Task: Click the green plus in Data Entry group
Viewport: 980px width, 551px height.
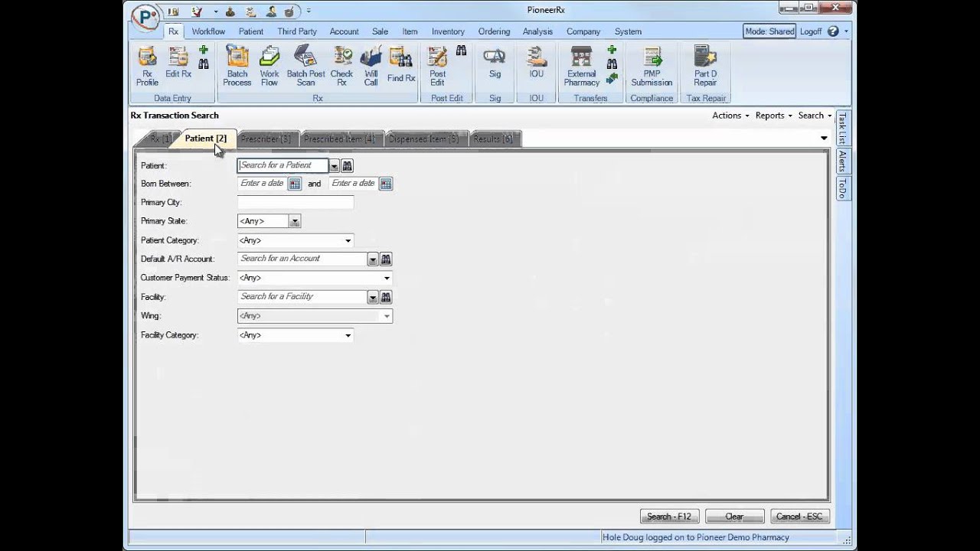Action: 204,50
